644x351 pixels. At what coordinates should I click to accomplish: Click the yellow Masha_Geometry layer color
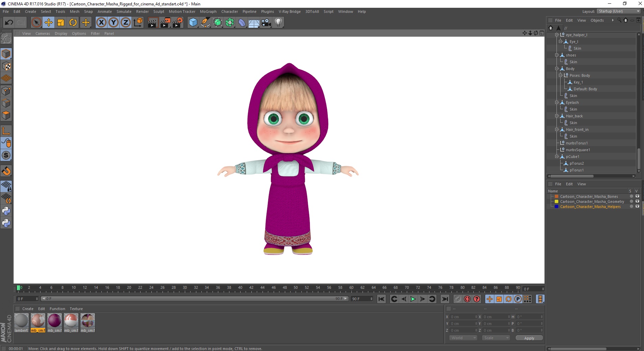[x=556, y=202]
